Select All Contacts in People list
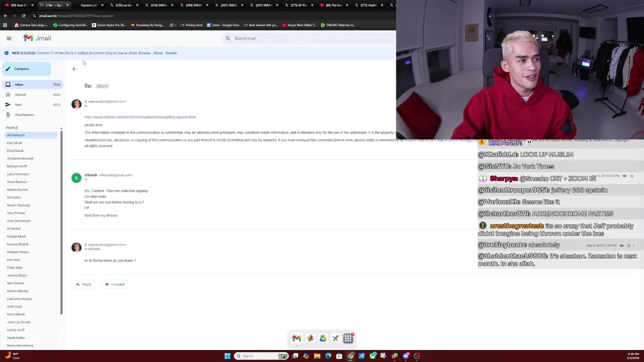644x362 pixels. (30, 135)
